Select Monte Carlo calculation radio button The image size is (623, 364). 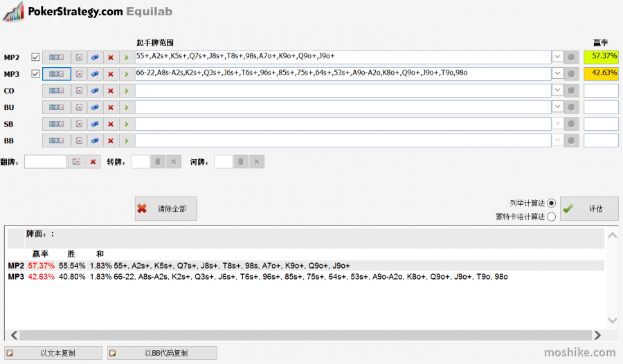point(551,217)
